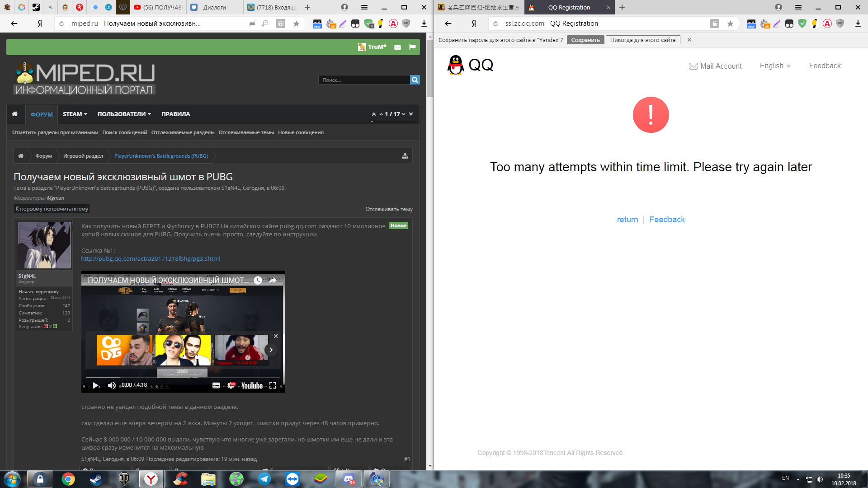Viewport: 868px width, 488px height.
Task: Open TeamViewer from the taskbar
Action: (x=292, y=479)
